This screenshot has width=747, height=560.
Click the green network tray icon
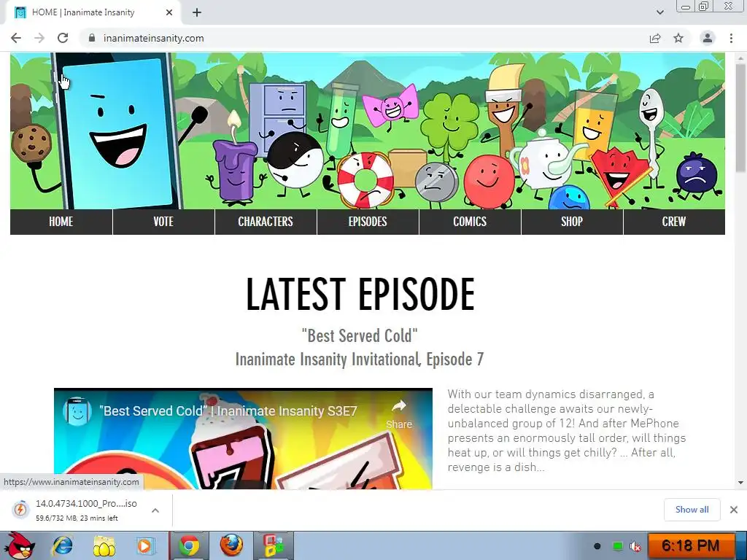click(x=617, y=546)
